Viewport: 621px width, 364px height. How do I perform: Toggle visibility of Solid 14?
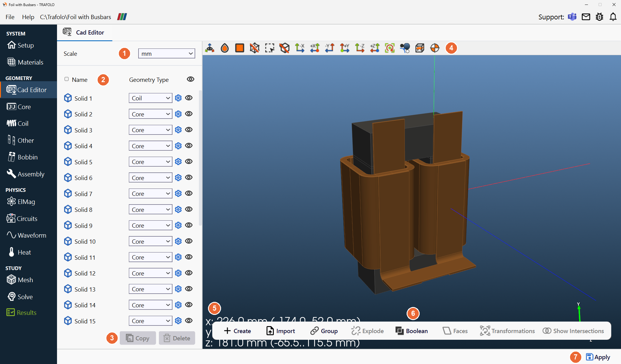click(x=189, y=305)
